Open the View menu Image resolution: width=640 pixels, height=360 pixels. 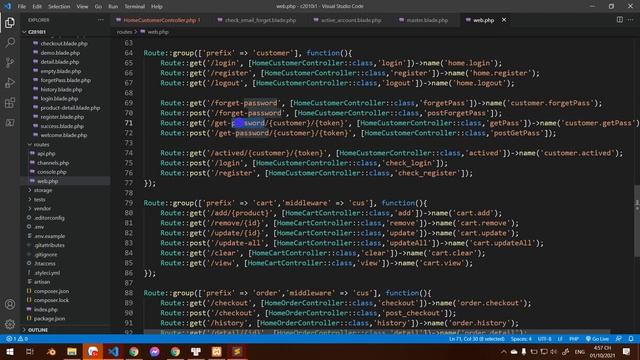pyautogui.click(x=82, y=6)
